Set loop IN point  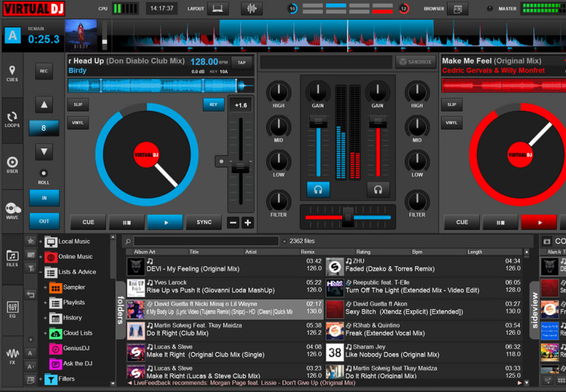tap(44, 198)
